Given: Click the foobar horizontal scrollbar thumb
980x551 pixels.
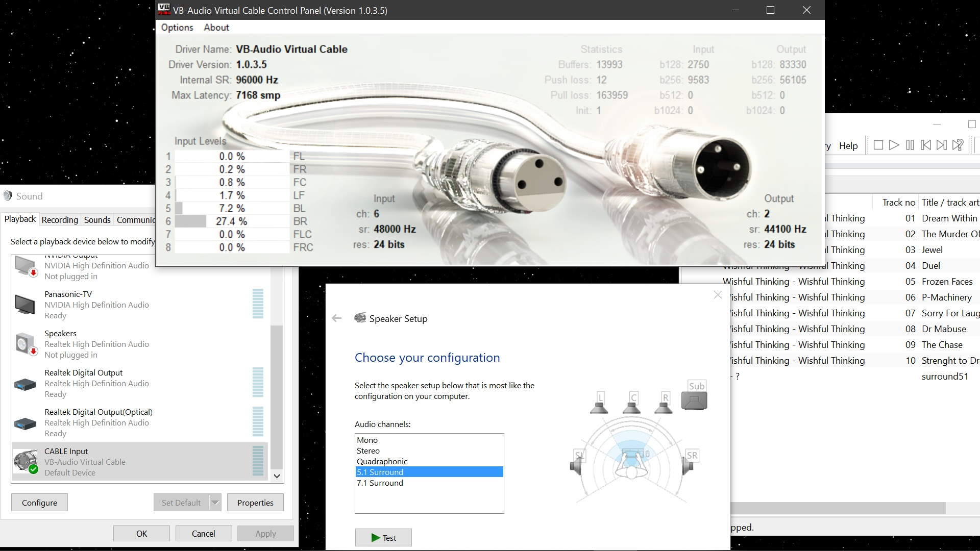Looking at the screenshot, I should 838,508.
